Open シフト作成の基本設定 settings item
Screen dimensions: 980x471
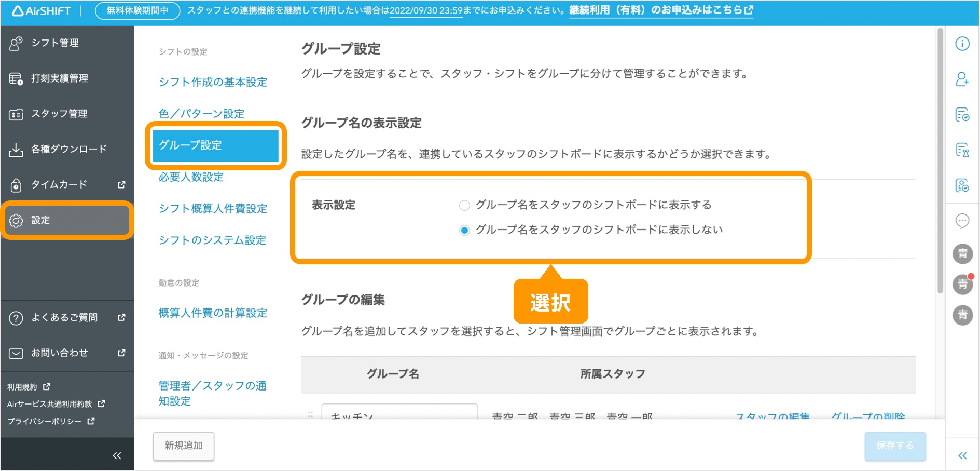[x=213, y=82]
